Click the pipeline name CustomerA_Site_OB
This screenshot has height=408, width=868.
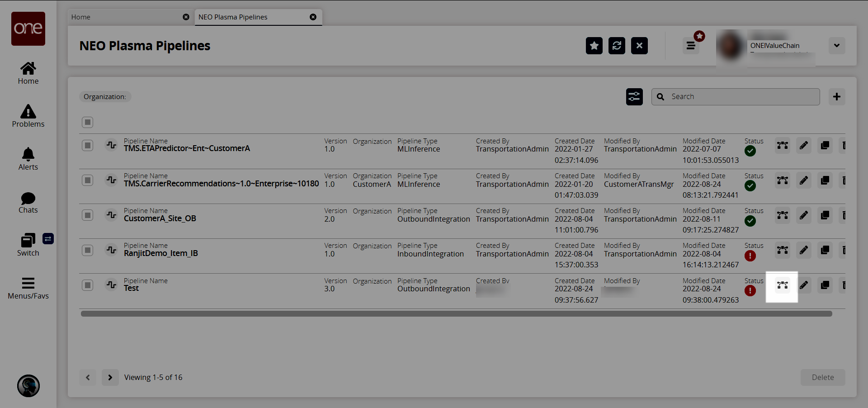pos(160,218)
